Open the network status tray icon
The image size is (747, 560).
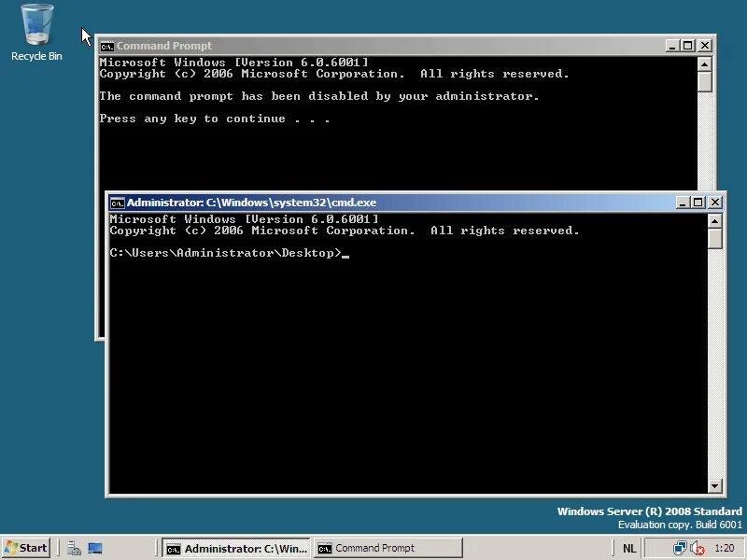coord(680,549)
